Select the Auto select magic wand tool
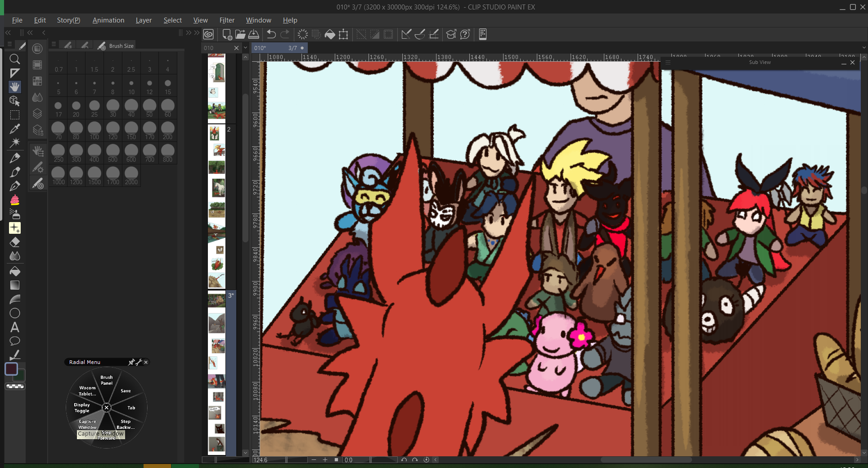This screenshot has height=468, width=868. click(x=15, y=143)
